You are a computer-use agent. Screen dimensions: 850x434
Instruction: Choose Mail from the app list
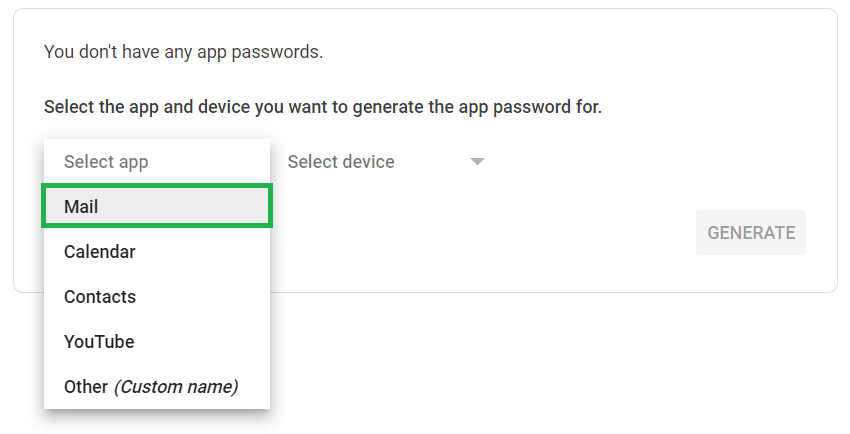pos(156,207)
